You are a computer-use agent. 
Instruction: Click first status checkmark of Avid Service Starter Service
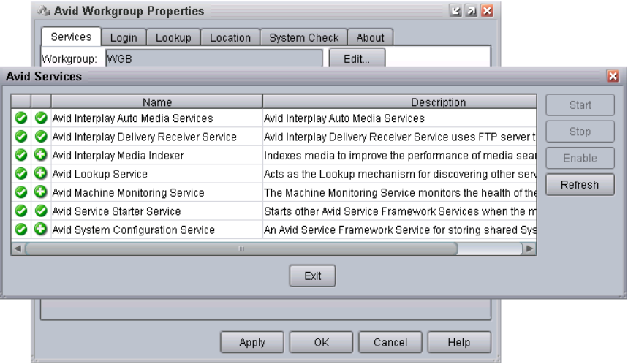point(20,211)
